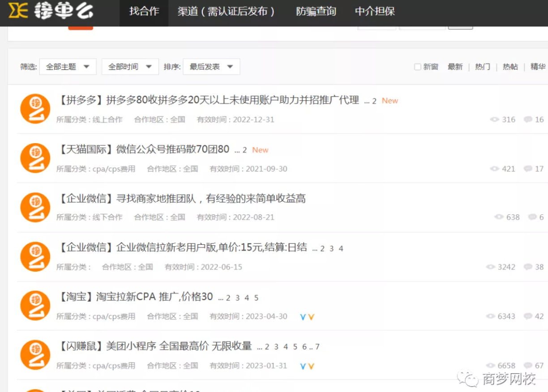Open post 寻找商家地推团队，有经验的来简单收益高
The image size is (548, 392).
(211, 199)
